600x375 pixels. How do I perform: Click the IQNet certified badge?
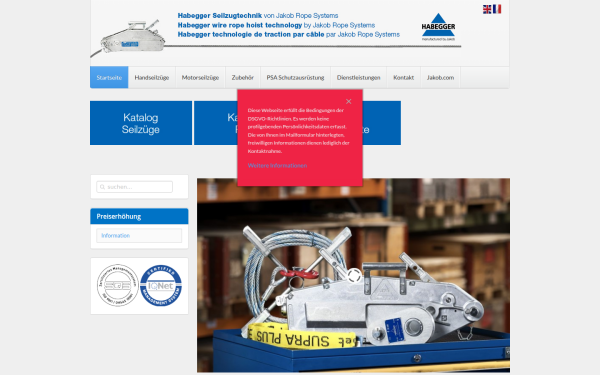[161, 285]
